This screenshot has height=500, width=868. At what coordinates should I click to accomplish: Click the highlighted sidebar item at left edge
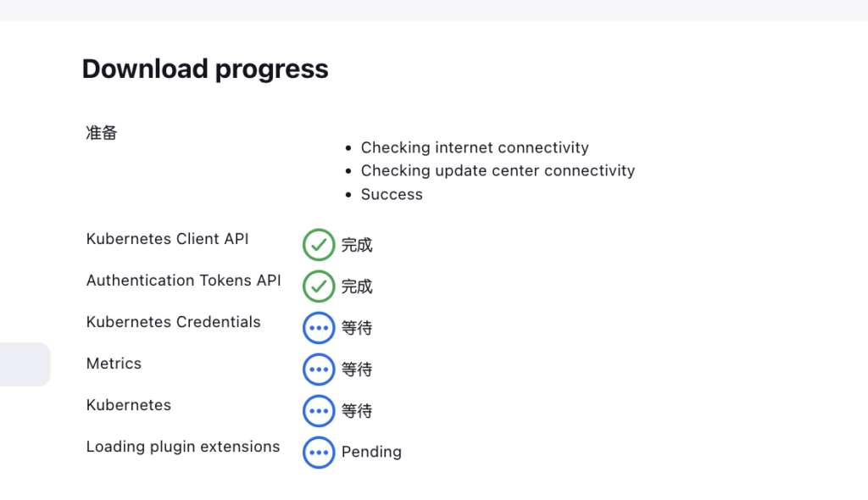(25, 364)
